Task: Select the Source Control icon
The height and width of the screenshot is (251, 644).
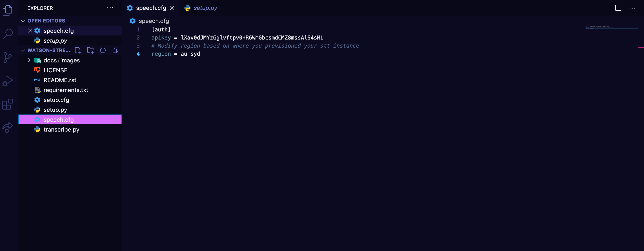Action: click(8, 57)
